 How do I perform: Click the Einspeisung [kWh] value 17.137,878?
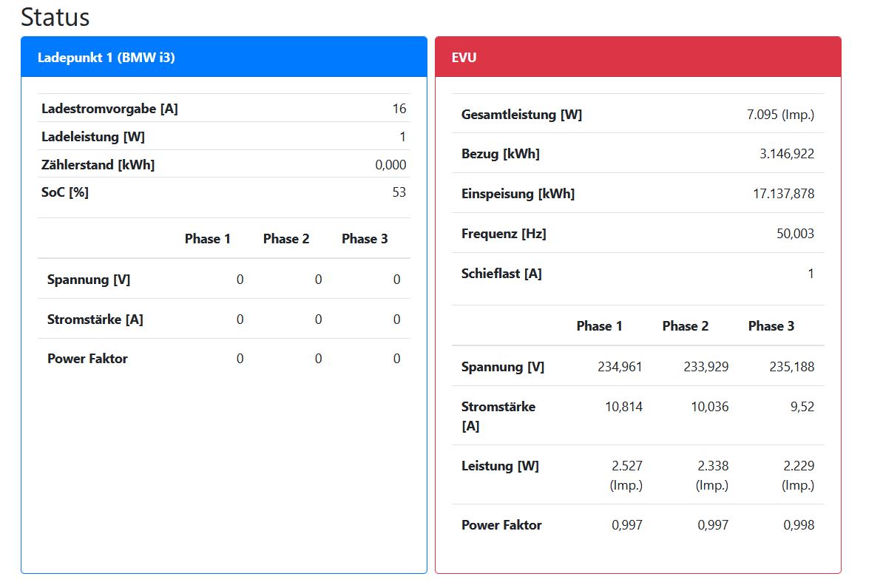coord(783,194)
